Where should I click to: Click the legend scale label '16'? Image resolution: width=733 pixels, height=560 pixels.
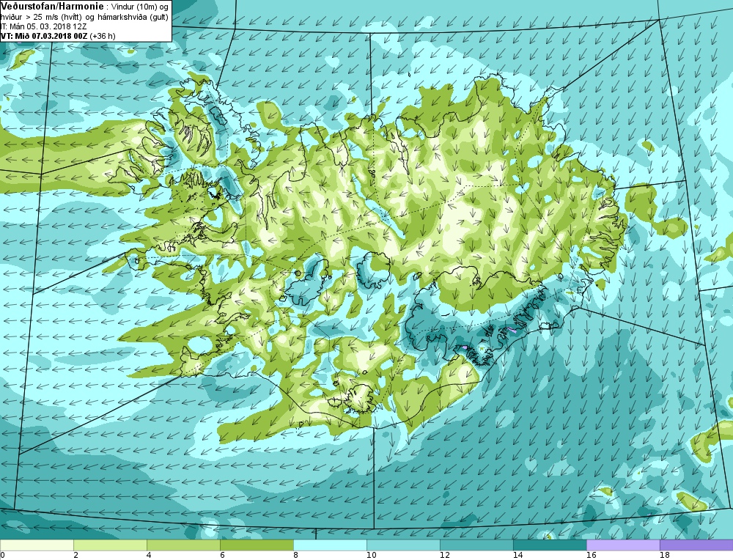point(592,556)
